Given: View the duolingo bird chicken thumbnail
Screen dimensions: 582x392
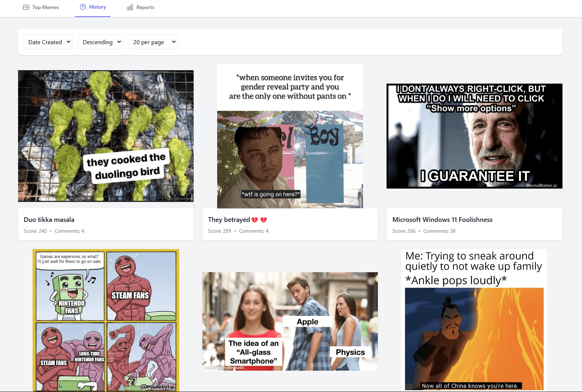Looking at the screenshot, I should 106,136.
